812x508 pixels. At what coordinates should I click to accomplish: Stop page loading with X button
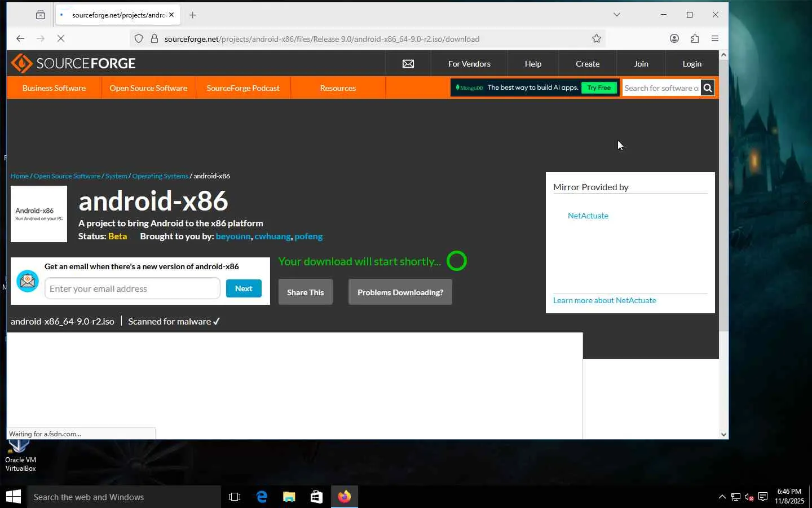[61, 38]
